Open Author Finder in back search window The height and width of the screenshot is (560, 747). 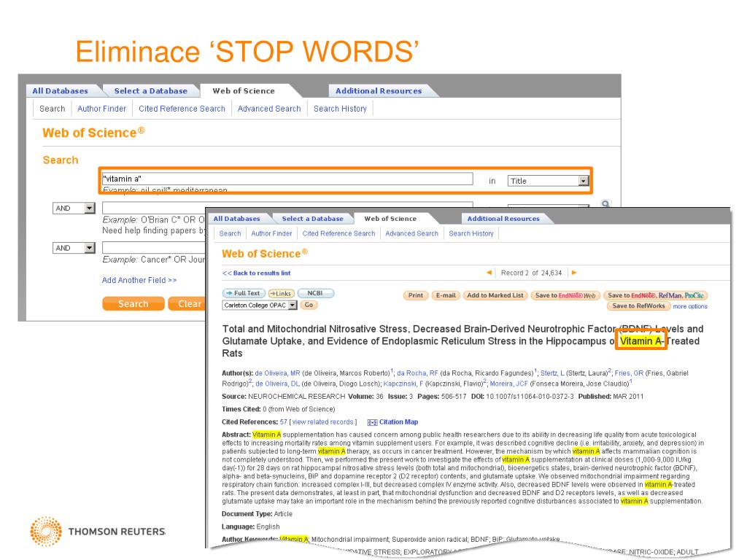(102, 109)
